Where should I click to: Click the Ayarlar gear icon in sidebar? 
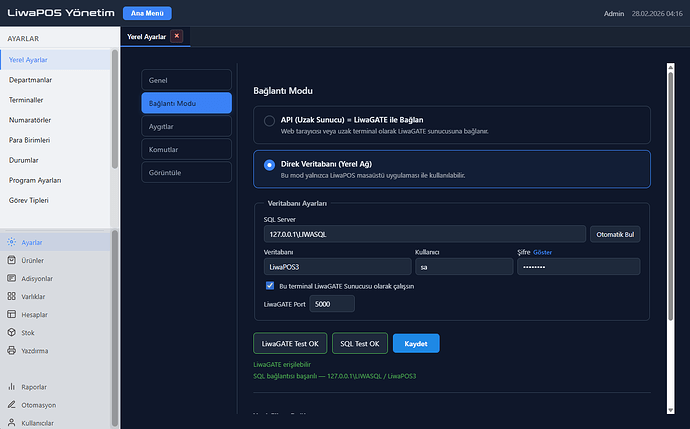click(12, 243)
